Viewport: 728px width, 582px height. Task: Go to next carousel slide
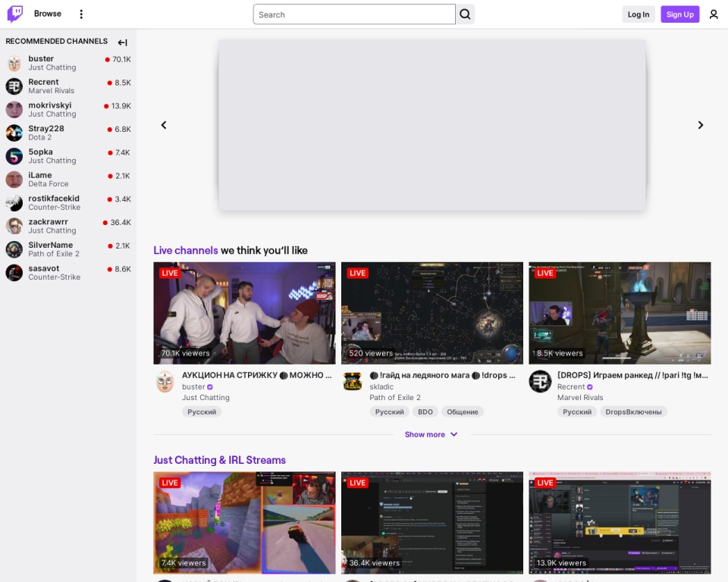tap(700, 125)
